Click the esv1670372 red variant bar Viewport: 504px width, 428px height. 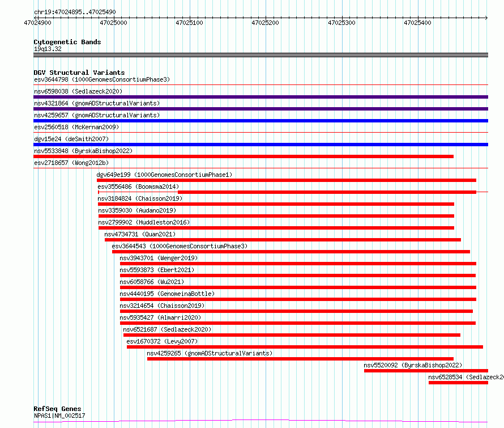pos(305,347)
